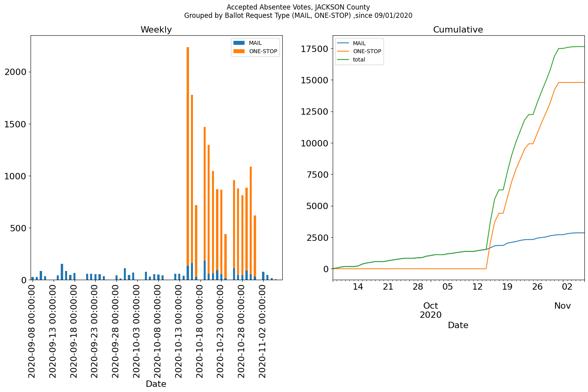This screenshot has height=392, width=588.
Task: Click the "Oct 2020" month label
Action: [431, 310]
